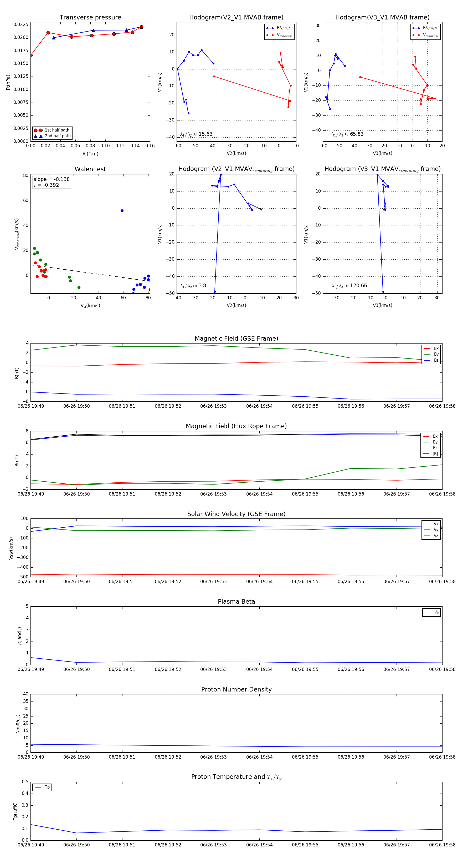Click the "r = -0.392" annotation

[x=46, y=185]
